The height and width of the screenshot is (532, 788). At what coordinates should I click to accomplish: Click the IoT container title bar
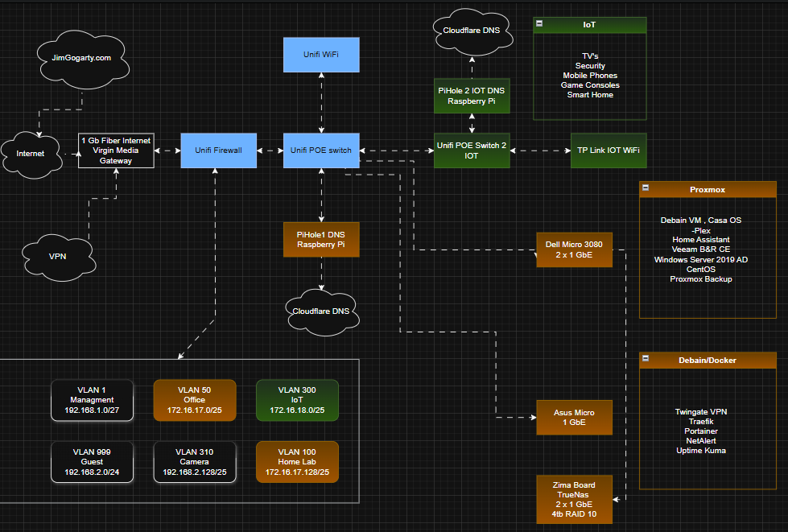[589, 25]
